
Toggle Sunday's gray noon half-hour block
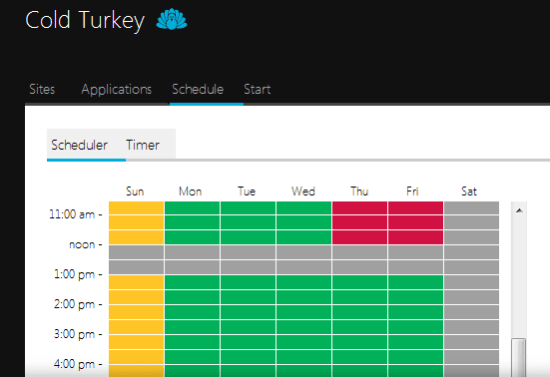tap(136, 252)
